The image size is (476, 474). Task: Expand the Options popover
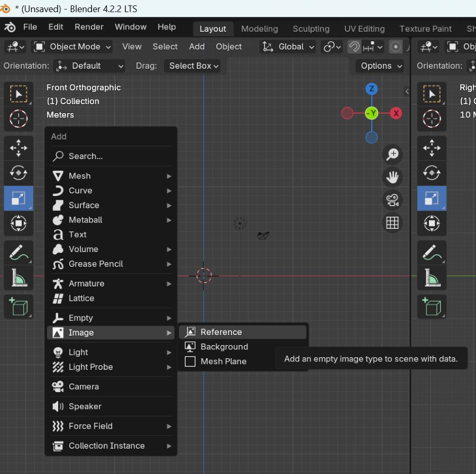click(x=381, y=66)
